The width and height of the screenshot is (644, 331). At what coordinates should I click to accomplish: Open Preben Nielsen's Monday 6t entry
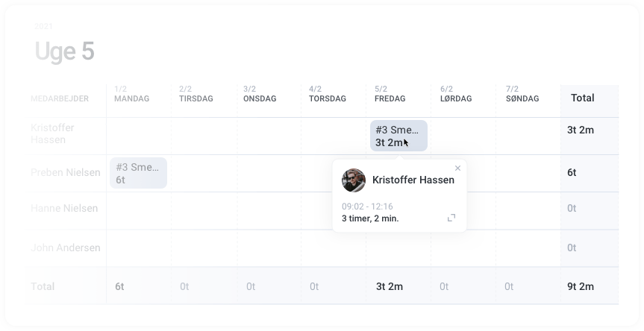click(x=138, y=173)
